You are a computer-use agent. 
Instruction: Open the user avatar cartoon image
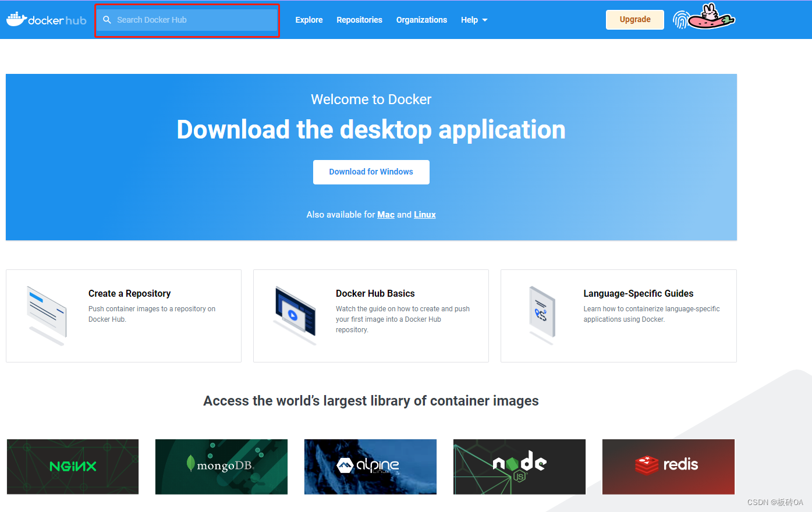point(712,17)
